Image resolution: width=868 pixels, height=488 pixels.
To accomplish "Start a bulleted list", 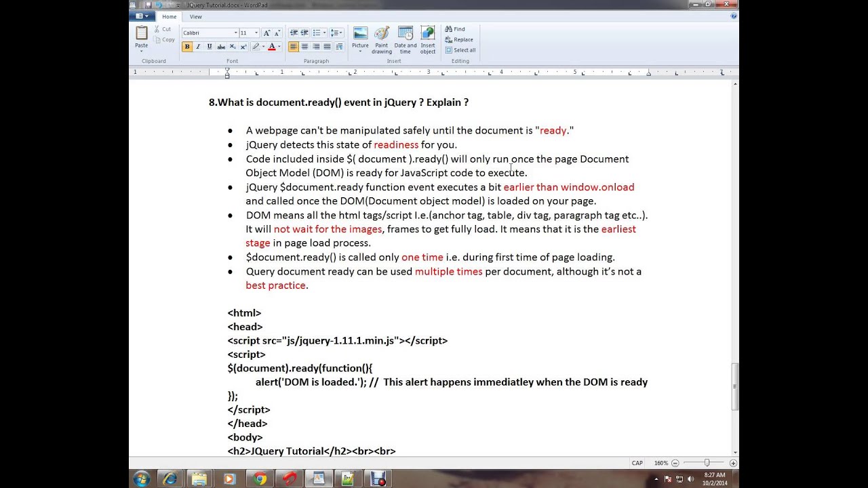I will pos(316,33).
